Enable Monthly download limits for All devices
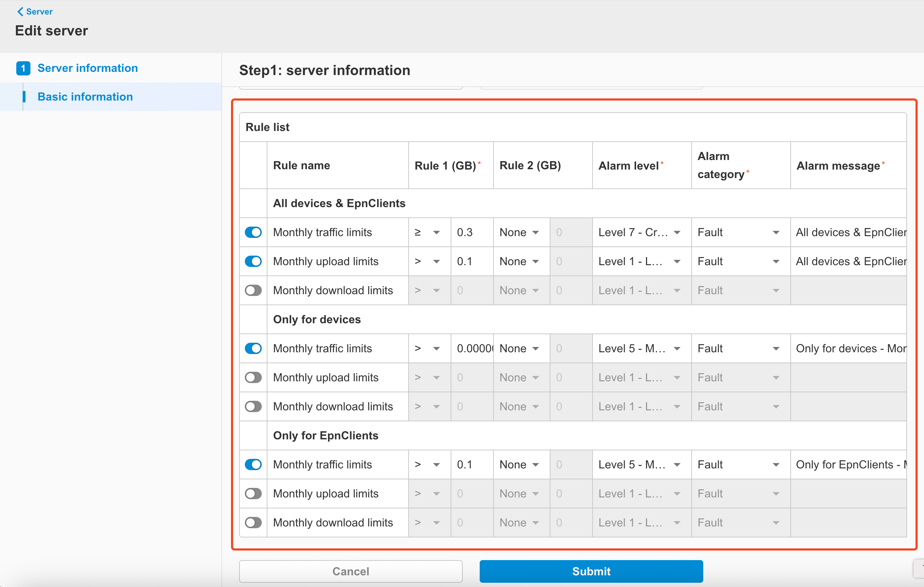The image size is (924, 587). click(253, 290)
